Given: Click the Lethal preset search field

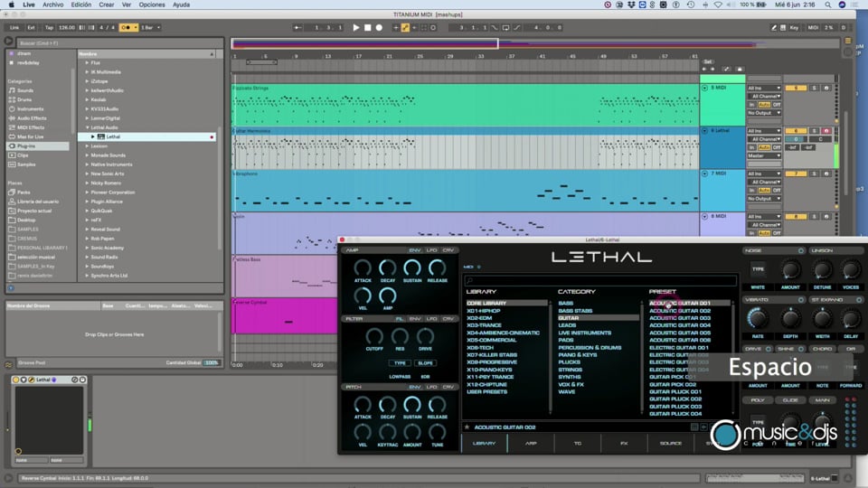Looking at the screenshot, I should (600, 280).
